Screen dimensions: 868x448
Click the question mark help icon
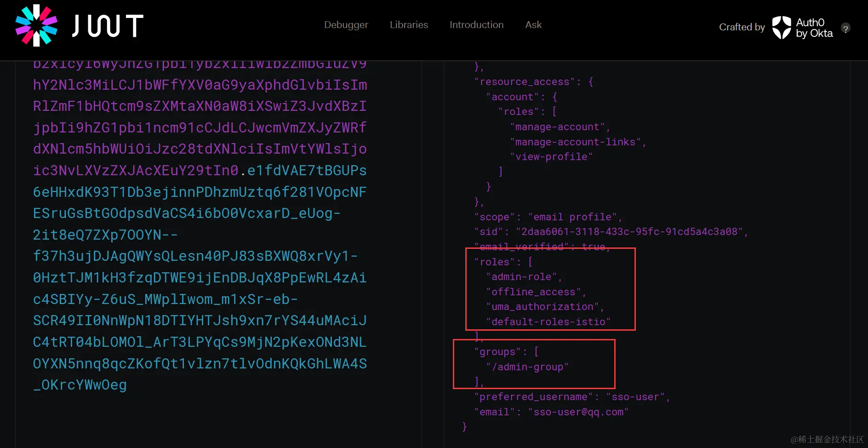pyautogui.click(x=845, y=28)
